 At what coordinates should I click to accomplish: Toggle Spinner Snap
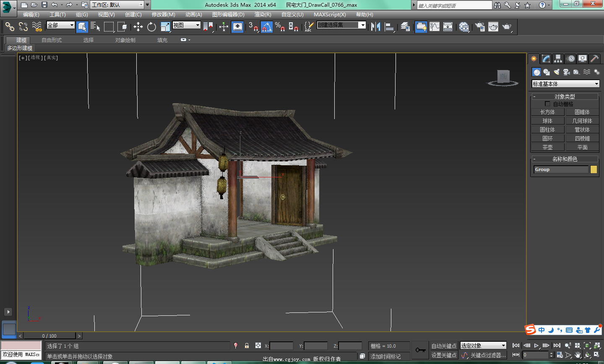(293, 27)
